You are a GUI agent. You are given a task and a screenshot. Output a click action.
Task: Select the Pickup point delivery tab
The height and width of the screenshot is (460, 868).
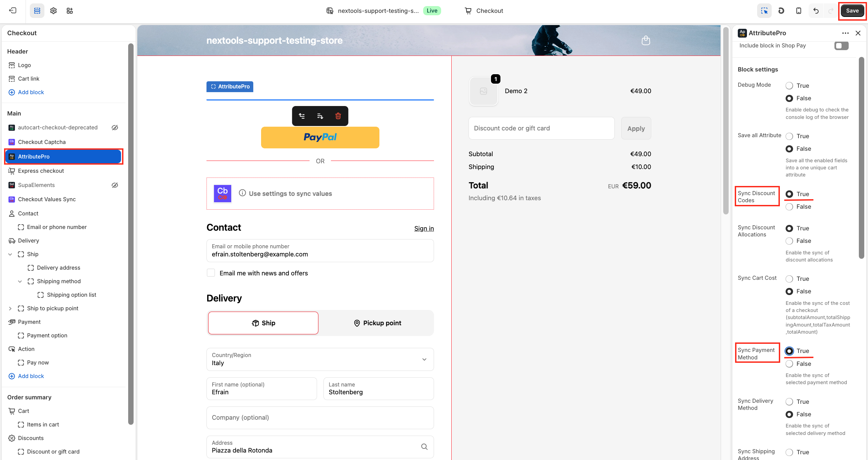[x=377, y=323]
